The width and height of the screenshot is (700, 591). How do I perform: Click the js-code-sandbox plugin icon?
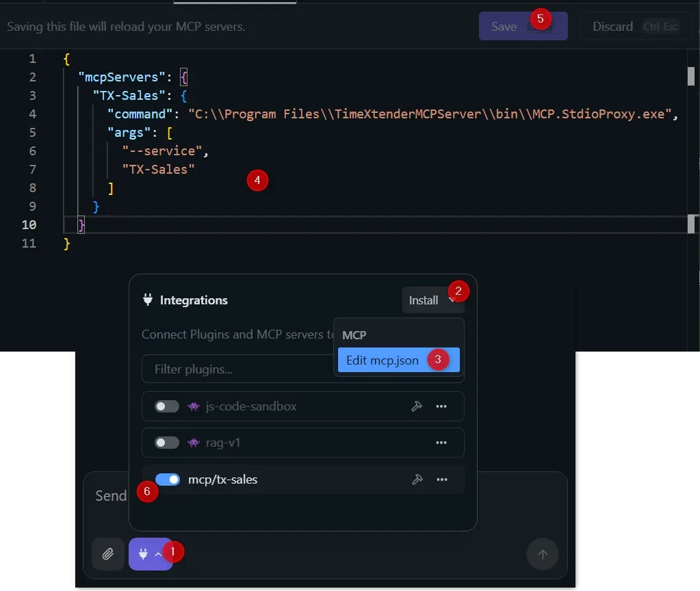tap(193, 406)
